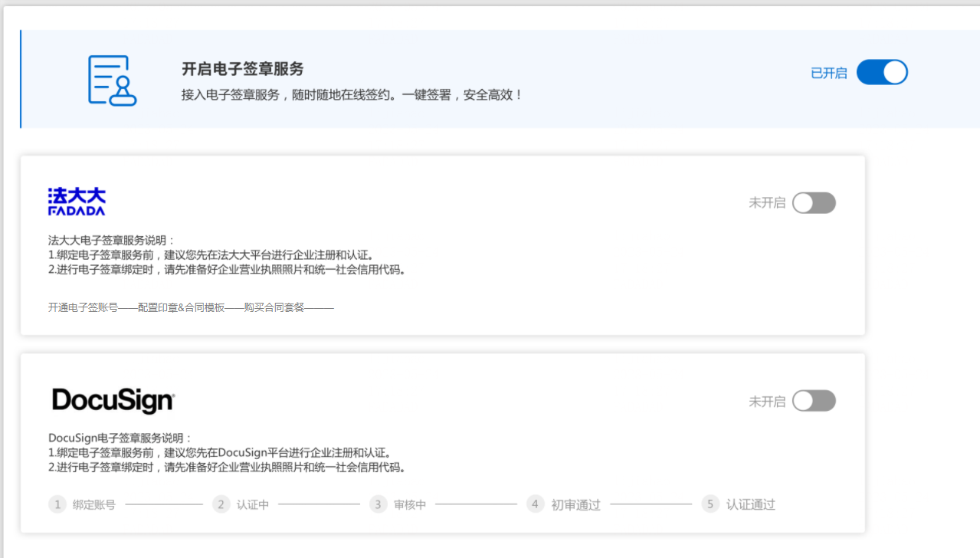Click DocuSign card line about 营业执照照片
Viewport: 980px width, 558px height.
click(x=227, y=468)
